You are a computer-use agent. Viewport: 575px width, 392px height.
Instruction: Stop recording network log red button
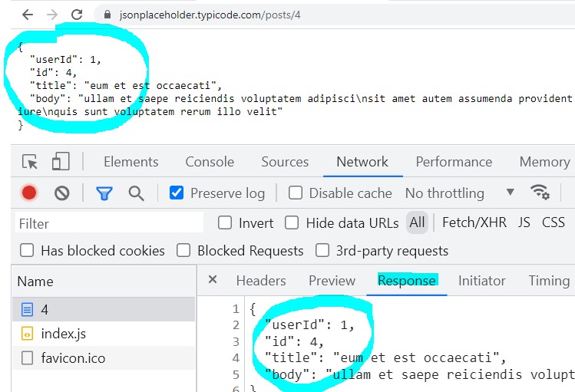click(29, 193)
